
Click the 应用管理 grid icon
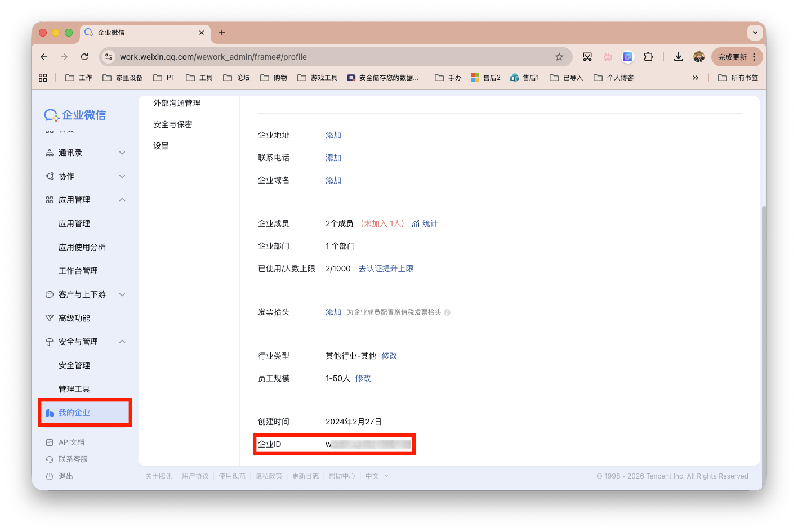[50, 199]
